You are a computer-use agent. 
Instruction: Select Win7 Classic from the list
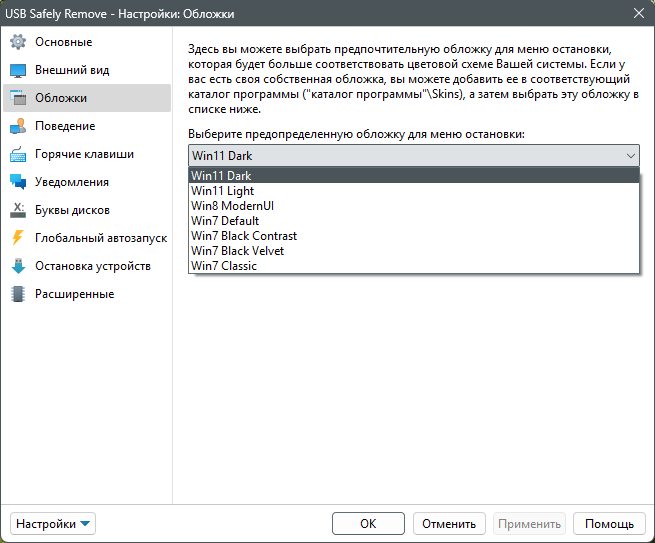pos(224,266)
